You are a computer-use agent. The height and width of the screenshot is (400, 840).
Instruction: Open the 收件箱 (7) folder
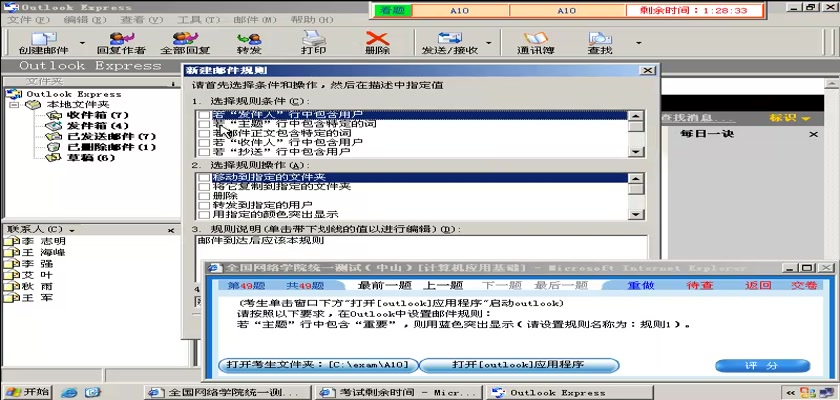point(98,115)
